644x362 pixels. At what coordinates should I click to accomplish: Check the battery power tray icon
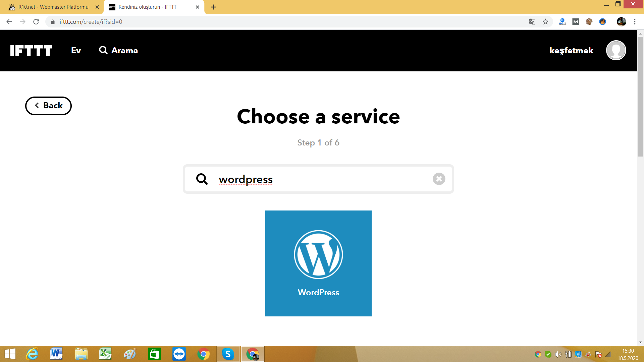pos(568,354)
